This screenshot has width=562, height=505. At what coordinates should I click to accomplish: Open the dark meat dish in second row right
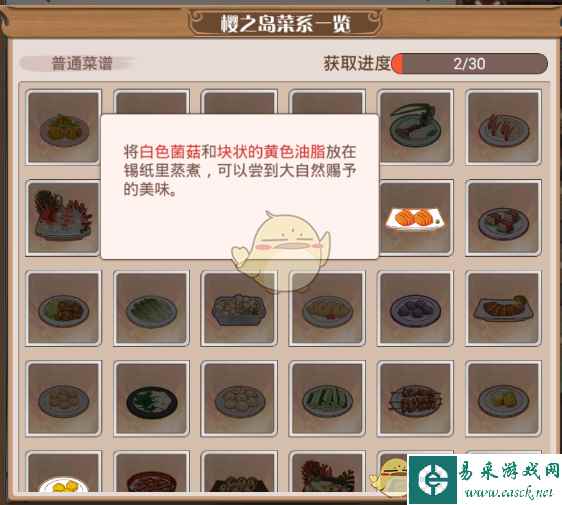503,218
